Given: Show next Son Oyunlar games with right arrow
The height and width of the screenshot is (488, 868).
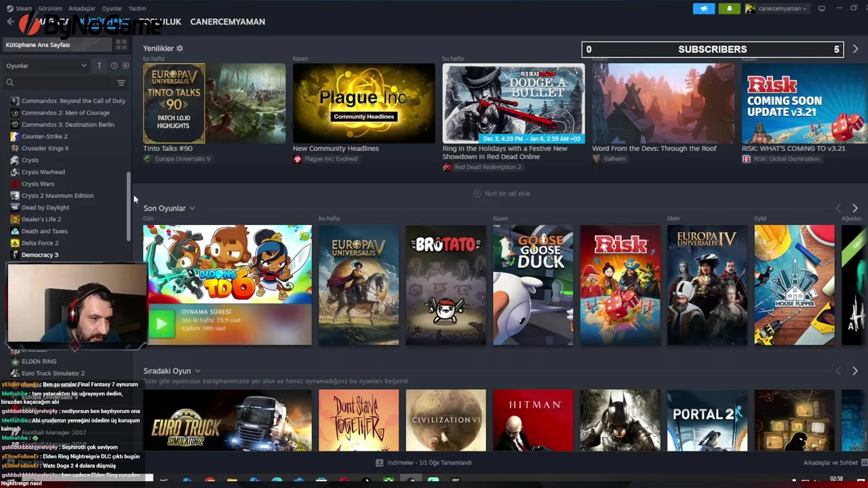Looking at the screenshot, I should (x=855, y=208).
